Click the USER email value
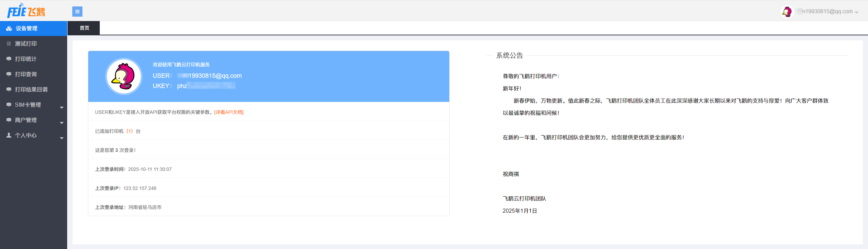Viewport: 868px width, 249px height. [x=209, y=76]
